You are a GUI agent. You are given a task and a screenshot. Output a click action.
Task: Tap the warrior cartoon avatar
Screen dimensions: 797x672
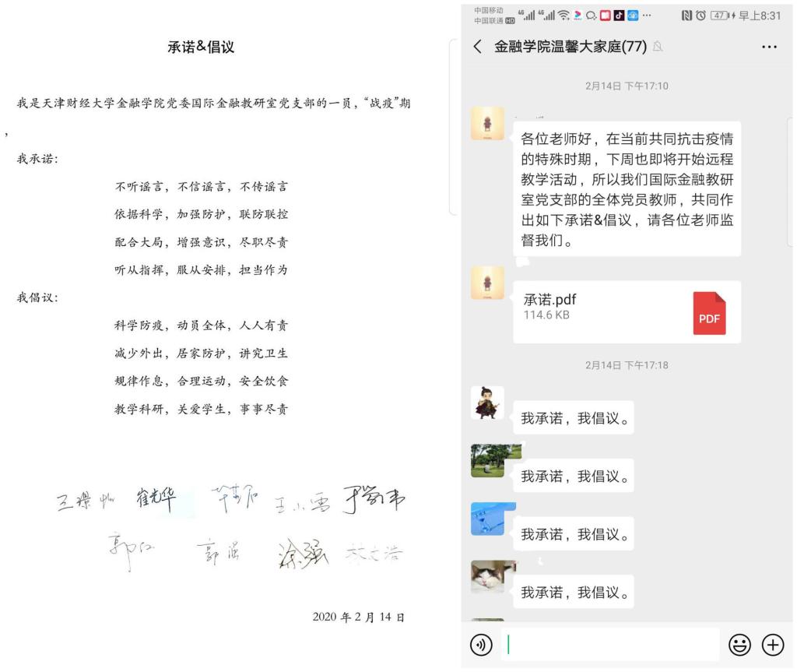tap(487, 403)
